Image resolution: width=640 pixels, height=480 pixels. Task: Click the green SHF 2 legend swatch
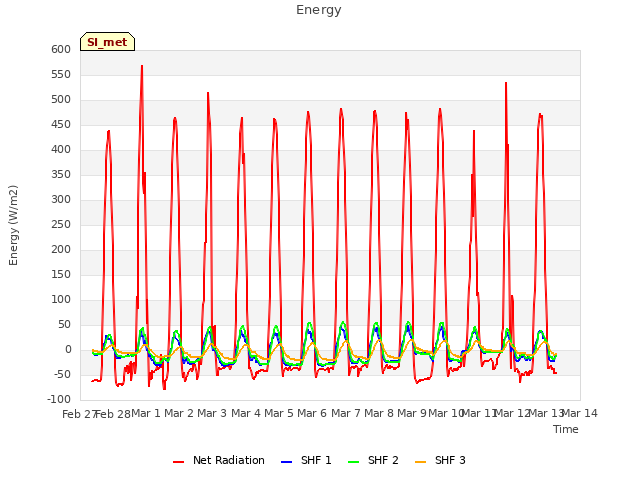[x=353, y=462]
